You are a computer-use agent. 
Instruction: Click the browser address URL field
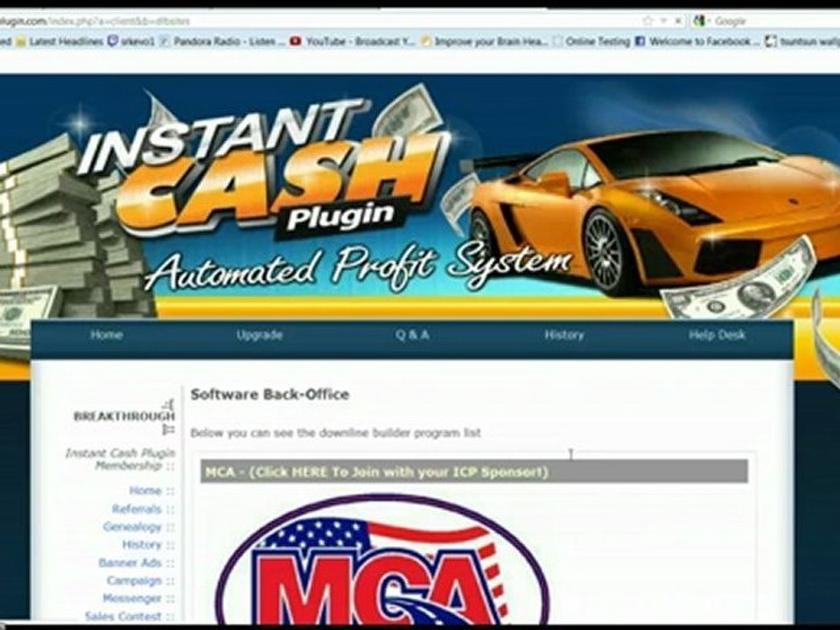316,21
